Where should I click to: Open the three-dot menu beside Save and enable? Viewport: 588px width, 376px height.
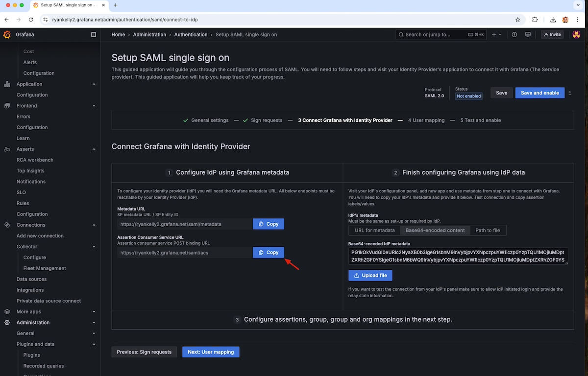click(570, 93)
